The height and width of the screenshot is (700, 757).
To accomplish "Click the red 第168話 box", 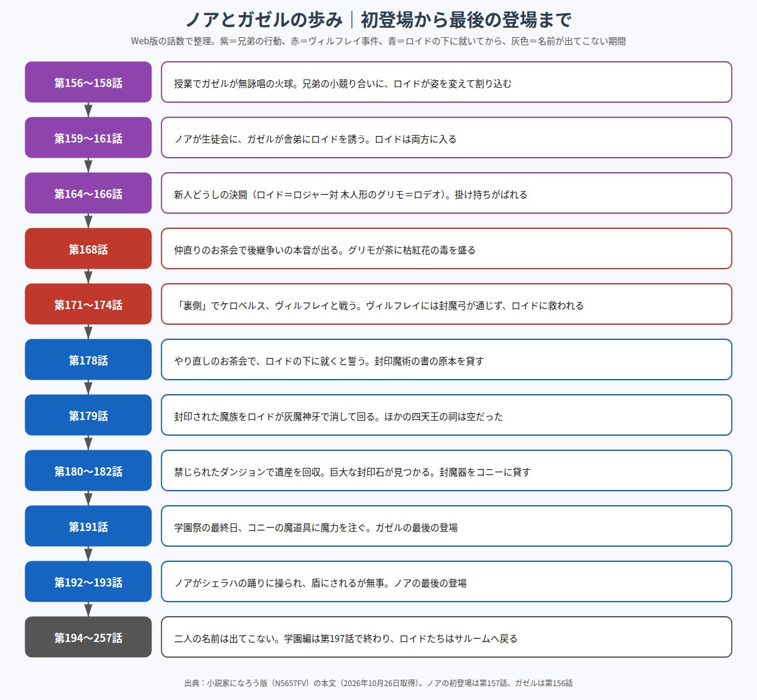I will (88, 248).
